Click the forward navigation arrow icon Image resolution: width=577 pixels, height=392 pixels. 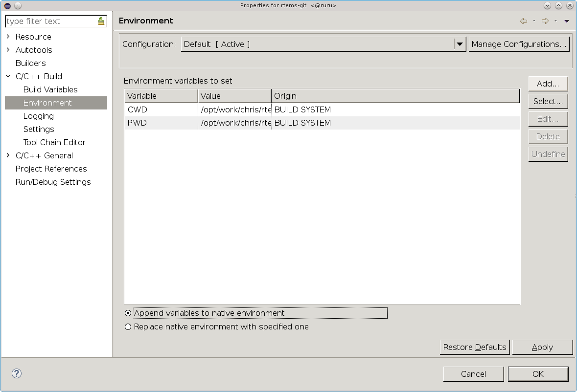tap(545, 21)
